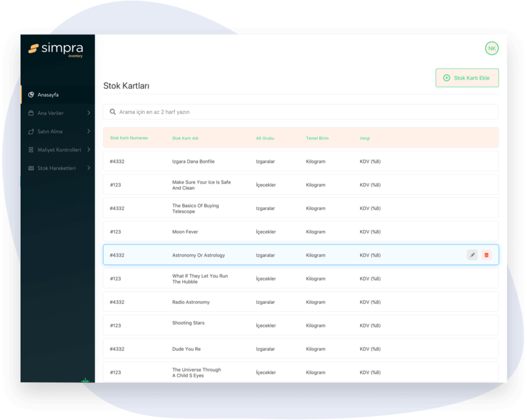Click #123 in Moon Fever row
This screenshot has width=527, height=420.
(115, 232)
